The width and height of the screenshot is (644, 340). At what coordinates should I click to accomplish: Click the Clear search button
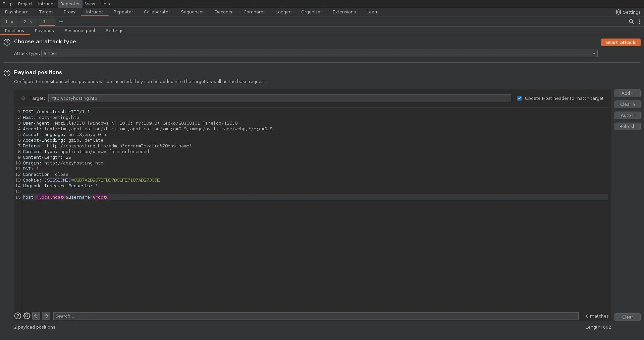coord(627,317)
